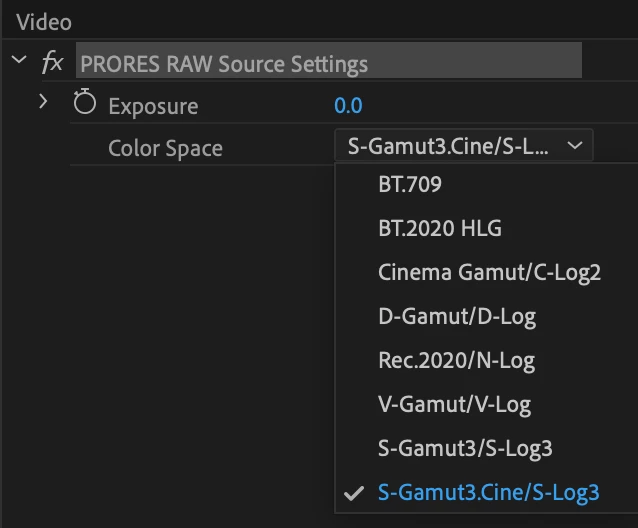Collapse PRORES RAW Source Settings effect
The height and width of the screenshot is (528, 638).
[19, 60]
